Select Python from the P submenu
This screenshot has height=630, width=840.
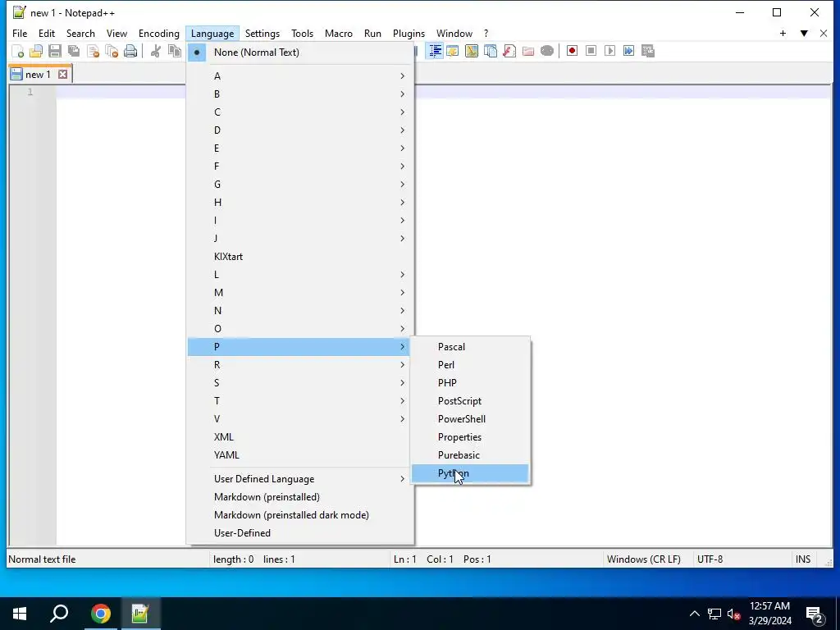click(x=470, y=473)
